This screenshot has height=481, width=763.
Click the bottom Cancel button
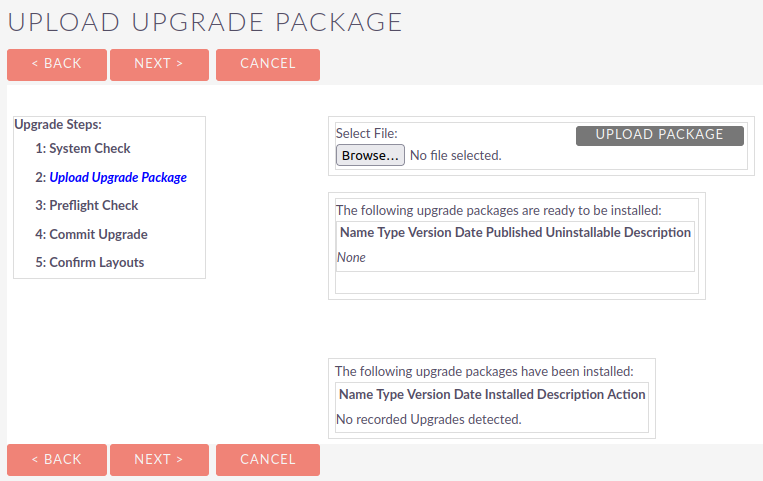point(268,460)
